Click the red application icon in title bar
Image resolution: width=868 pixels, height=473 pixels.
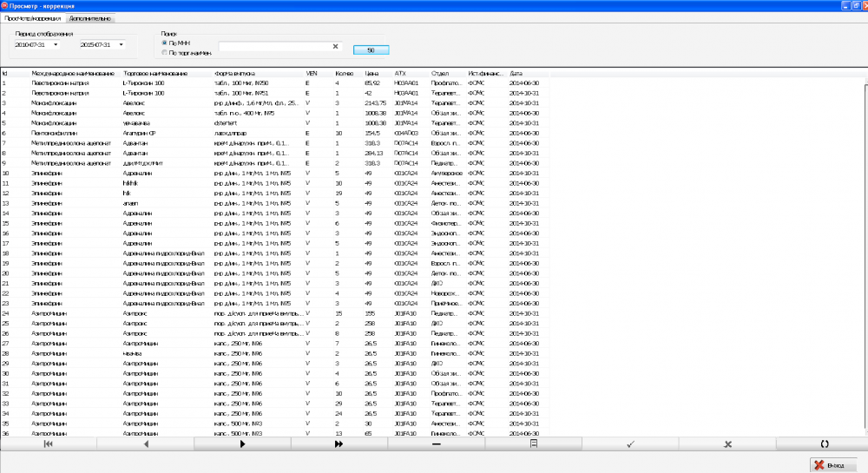click(x=4, y=5)
